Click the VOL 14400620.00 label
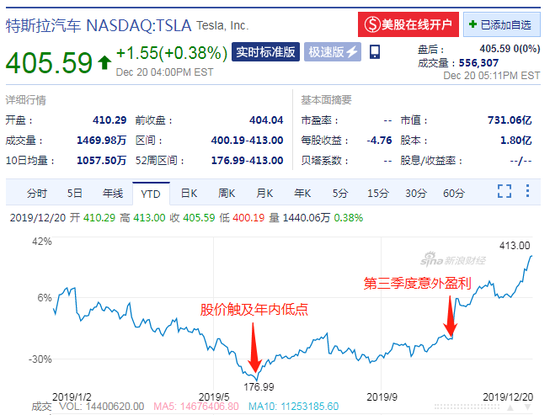 (x=101, y=406)
